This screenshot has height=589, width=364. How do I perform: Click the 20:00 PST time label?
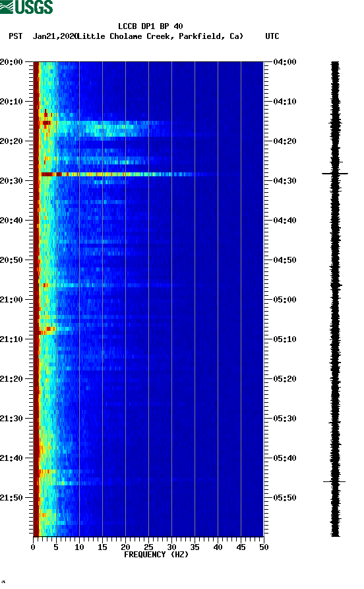[x=11, y=62]
